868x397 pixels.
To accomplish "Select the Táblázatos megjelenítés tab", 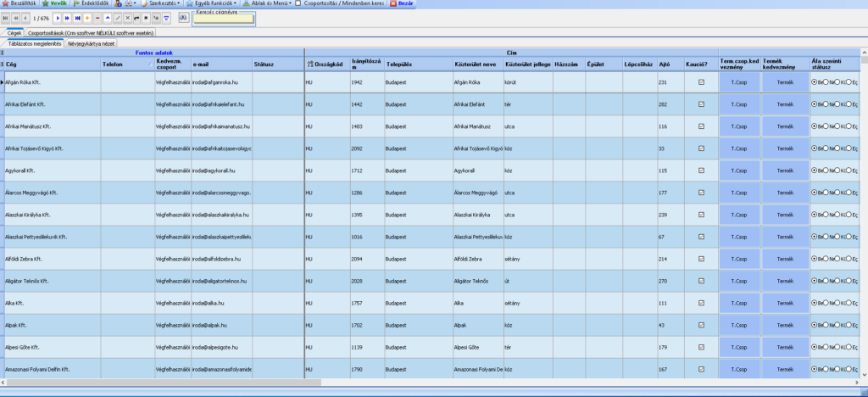I will tap(34, 42).
